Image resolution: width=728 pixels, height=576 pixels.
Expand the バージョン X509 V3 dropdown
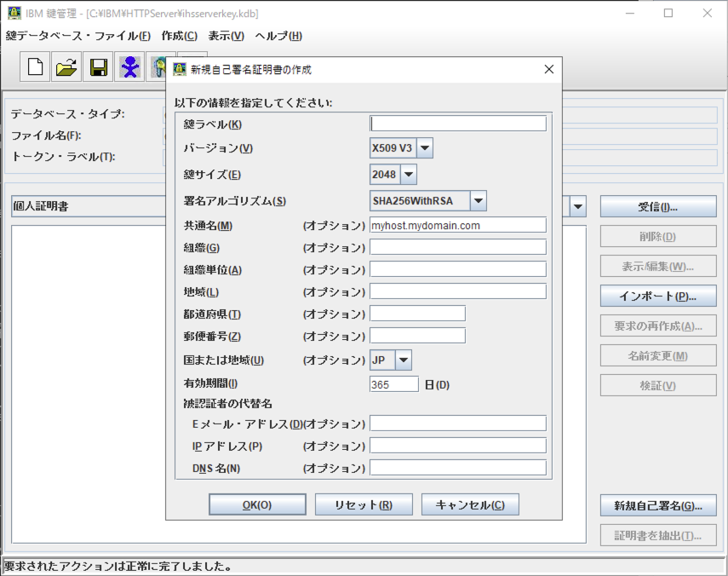[425, 148]
